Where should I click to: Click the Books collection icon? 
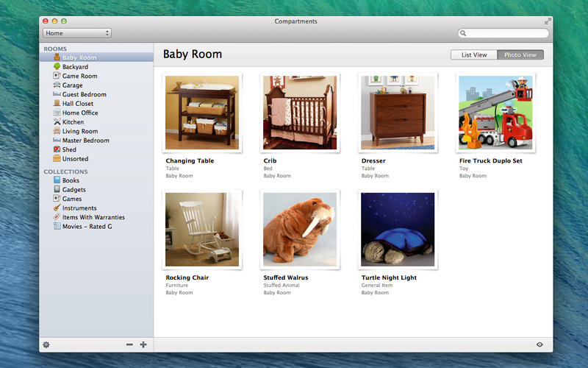coord(57,180)
